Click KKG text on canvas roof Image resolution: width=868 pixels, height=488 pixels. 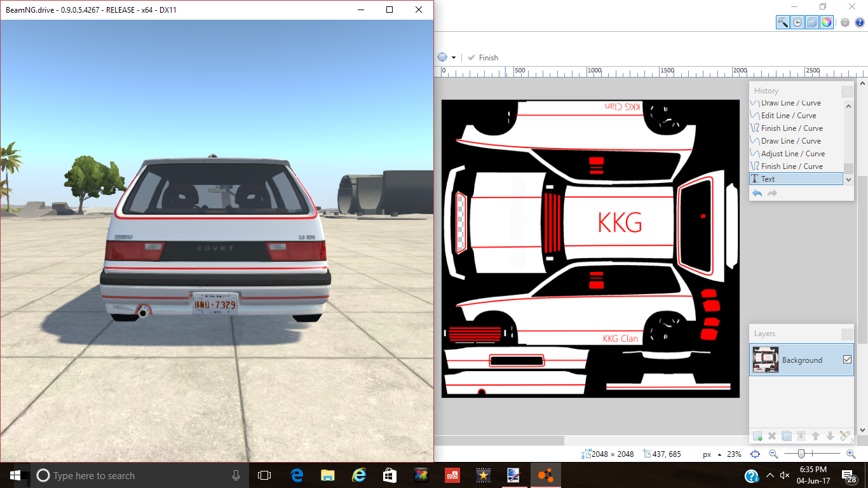(620, 222)
